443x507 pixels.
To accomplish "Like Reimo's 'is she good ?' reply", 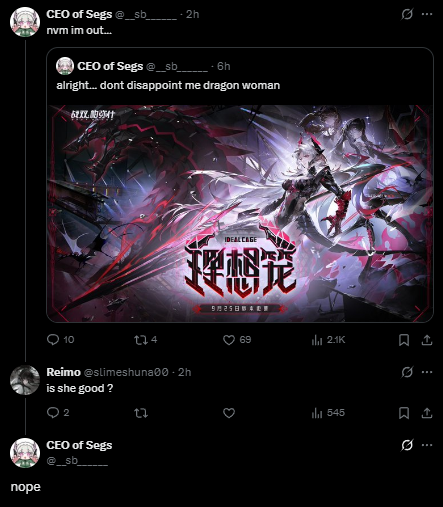I will 229,413.
